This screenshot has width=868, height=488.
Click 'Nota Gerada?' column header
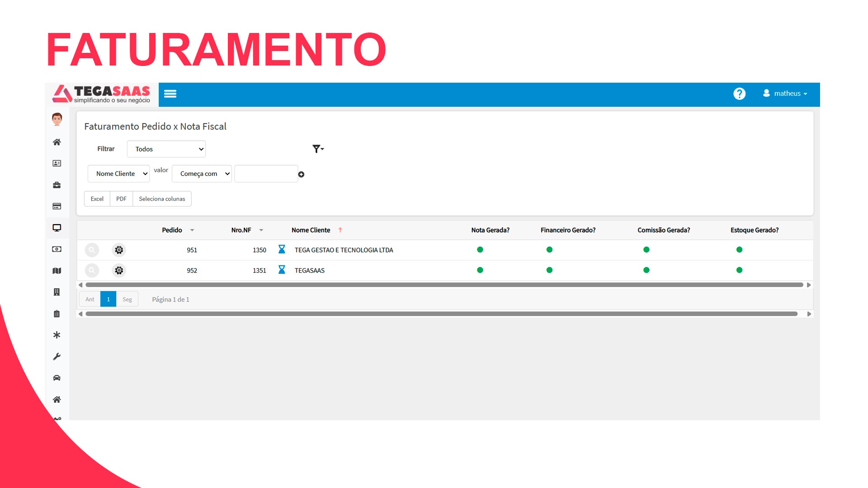490,230
